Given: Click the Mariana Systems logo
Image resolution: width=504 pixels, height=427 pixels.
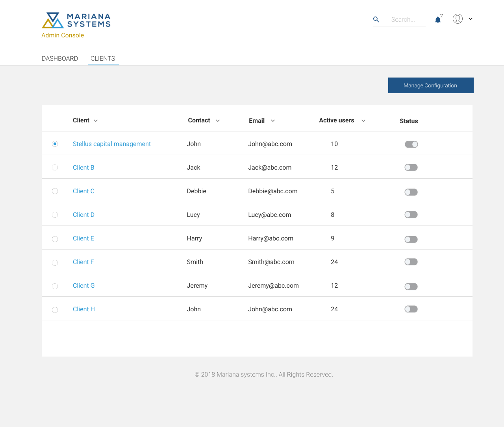Looking at the screenshot, I should (76, 20).
